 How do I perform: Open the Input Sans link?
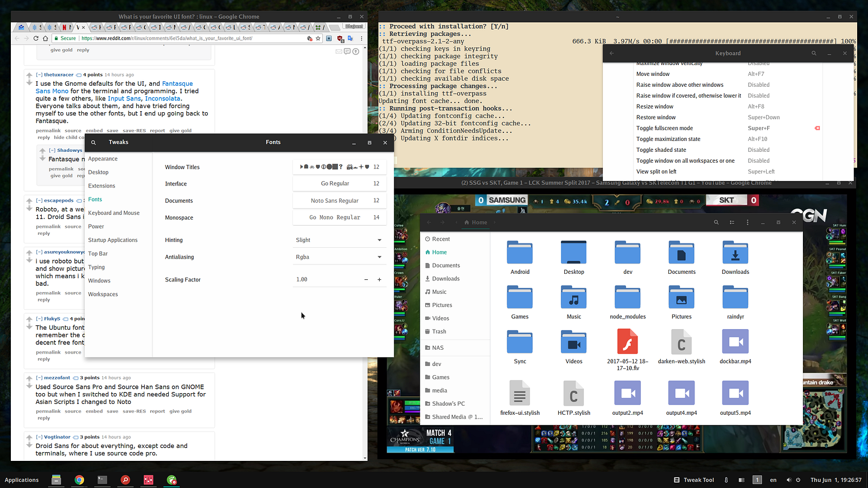tap(124, 99)
